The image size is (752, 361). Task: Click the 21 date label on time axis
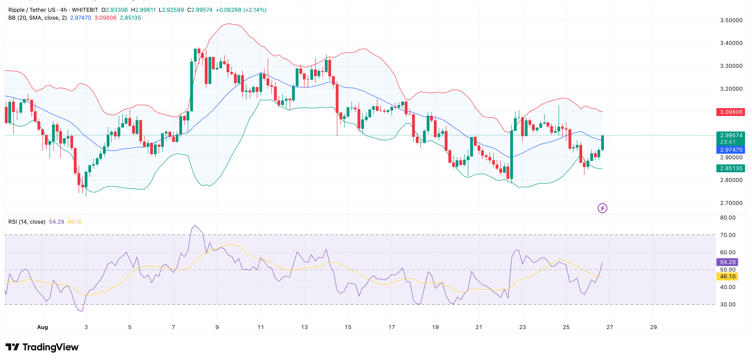[479, 327]
